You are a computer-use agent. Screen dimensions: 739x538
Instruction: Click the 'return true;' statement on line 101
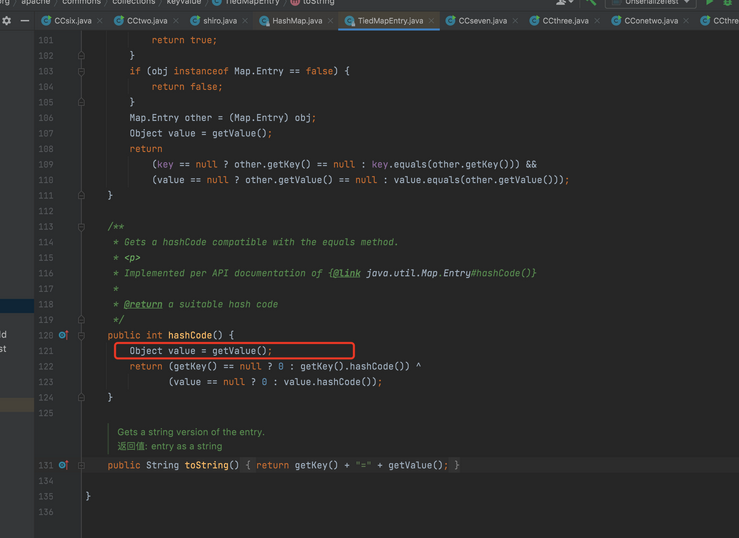[184, 41]
